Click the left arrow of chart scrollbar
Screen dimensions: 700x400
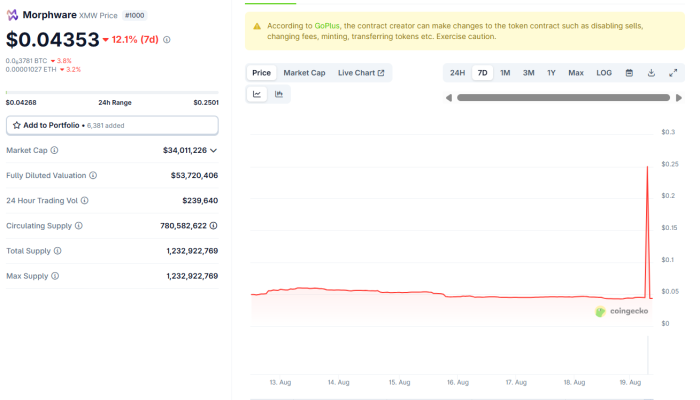(449, 97)
